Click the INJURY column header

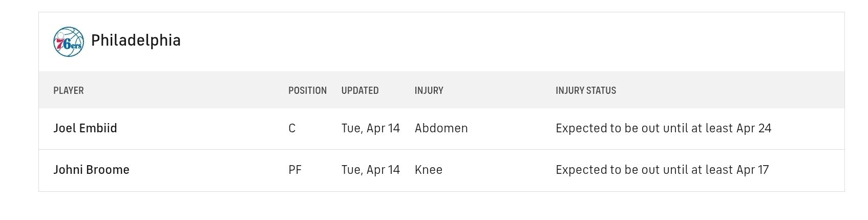click(x=429, y=90)
